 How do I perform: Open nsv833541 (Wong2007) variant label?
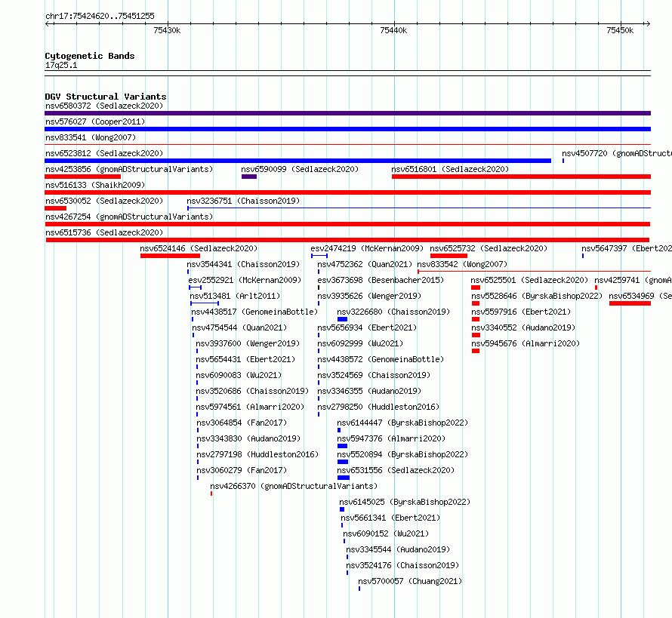pyautogui.click(x=91, y=137)
